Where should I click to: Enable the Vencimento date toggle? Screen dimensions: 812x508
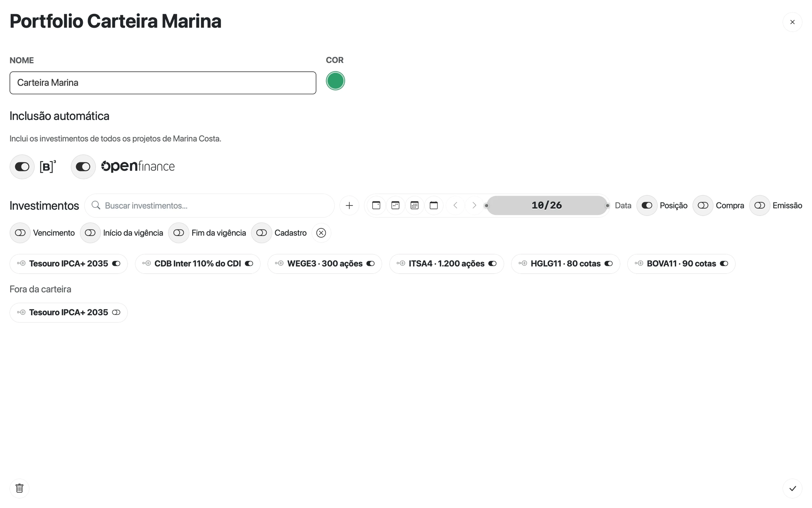coord(20,233)
